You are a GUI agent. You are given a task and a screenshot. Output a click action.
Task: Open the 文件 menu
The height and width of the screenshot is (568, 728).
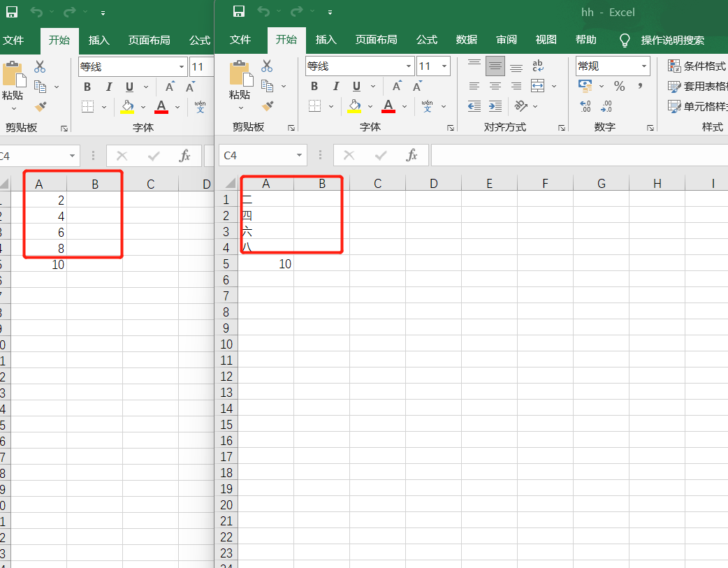241,40
